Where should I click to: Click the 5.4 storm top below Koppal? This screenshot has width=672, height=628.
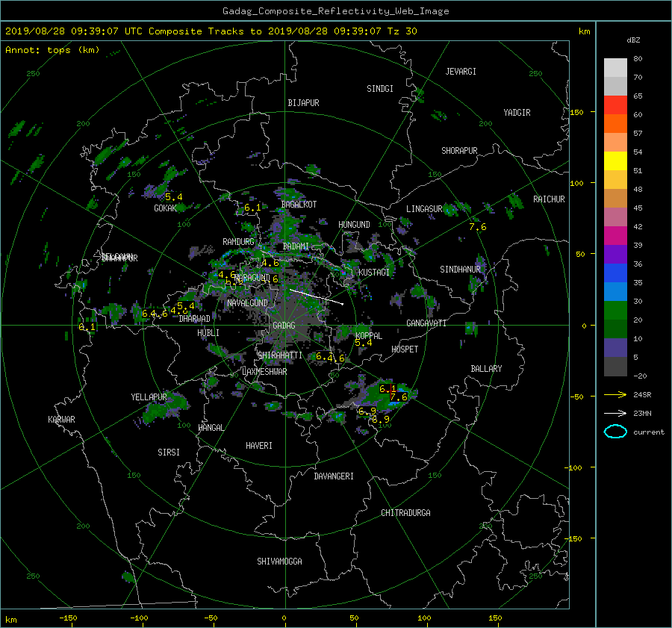(364, 343)
